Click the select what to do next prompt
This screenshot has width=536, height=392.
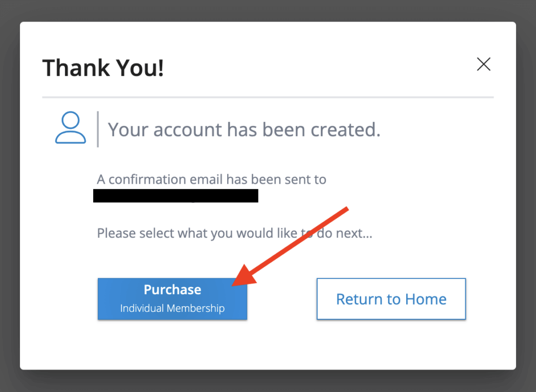(234, 233)
